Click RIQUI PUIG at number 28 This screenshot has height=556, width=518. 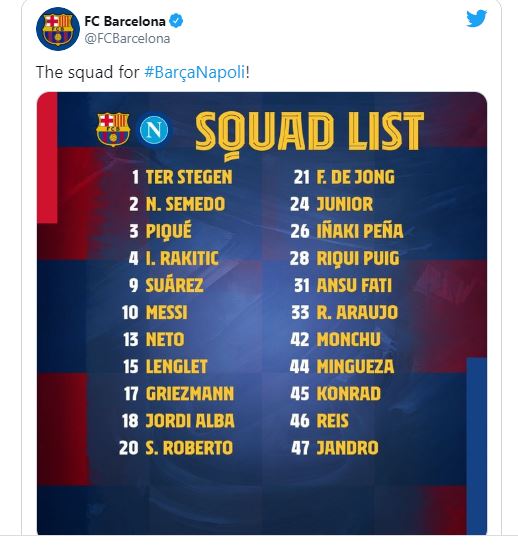click(358, 258)
